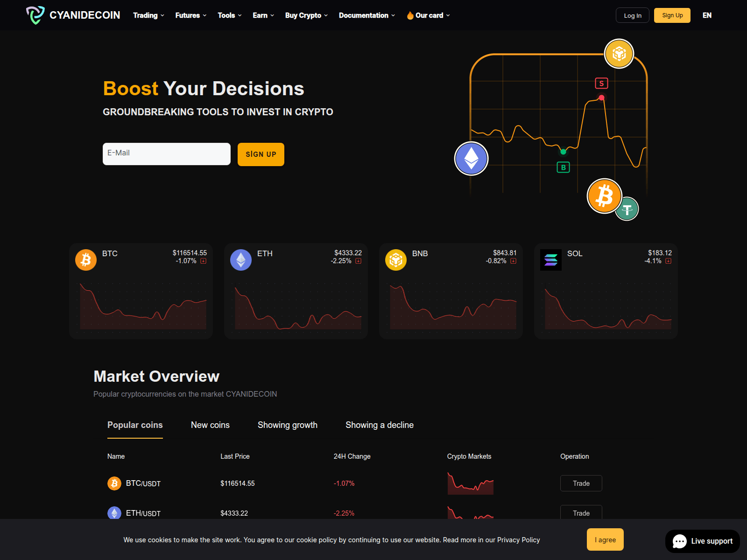The image size is (747, 560).
Task: Click the red decline arrow on the BTC card
Action: pos(203,261)
